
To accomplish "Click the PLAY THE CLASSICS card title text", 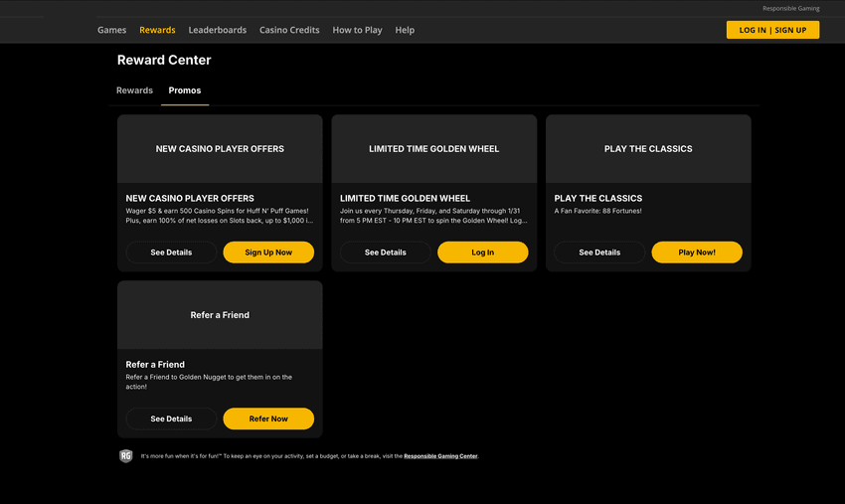I will [x=598, y=199].
